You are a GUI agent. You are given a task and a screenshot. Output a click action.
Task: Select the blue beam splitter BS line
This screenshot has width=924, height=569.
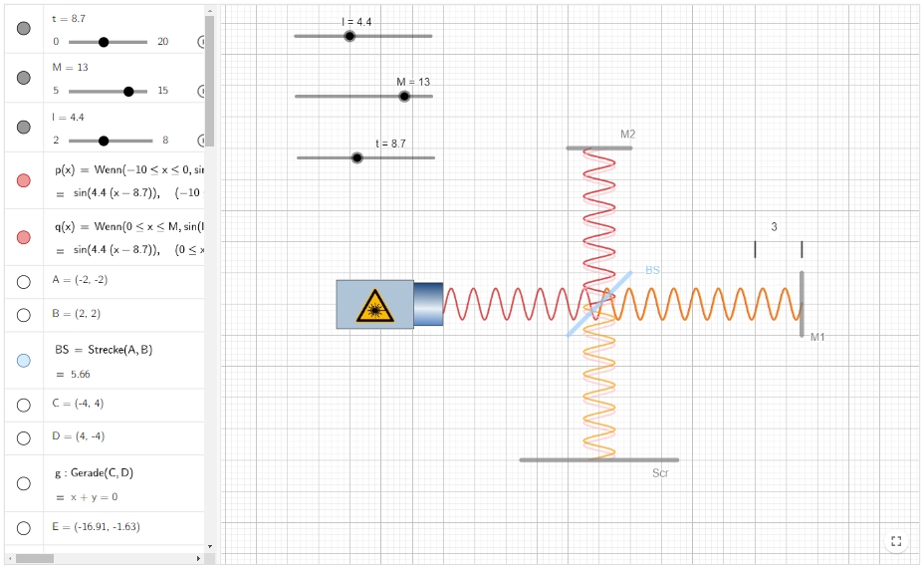pos(598,304)
